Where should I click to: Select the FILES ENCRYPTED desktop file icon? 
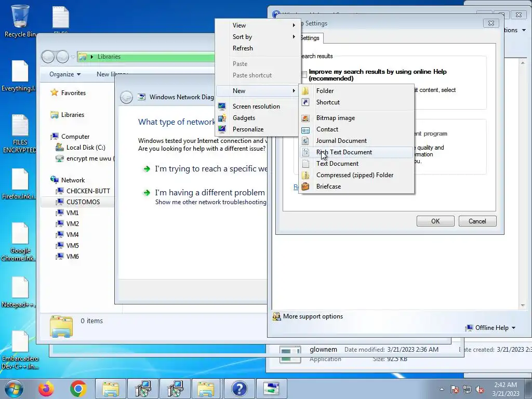19,134
